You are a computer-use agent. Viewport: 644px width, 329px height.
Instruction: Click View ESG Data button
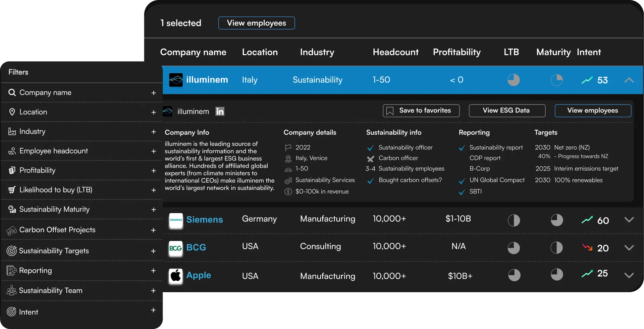coord(507,110)
